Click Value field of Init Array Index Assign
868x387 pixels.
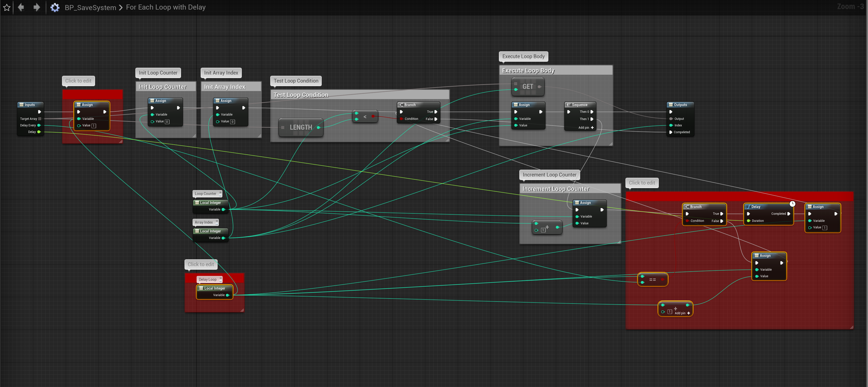232,121
